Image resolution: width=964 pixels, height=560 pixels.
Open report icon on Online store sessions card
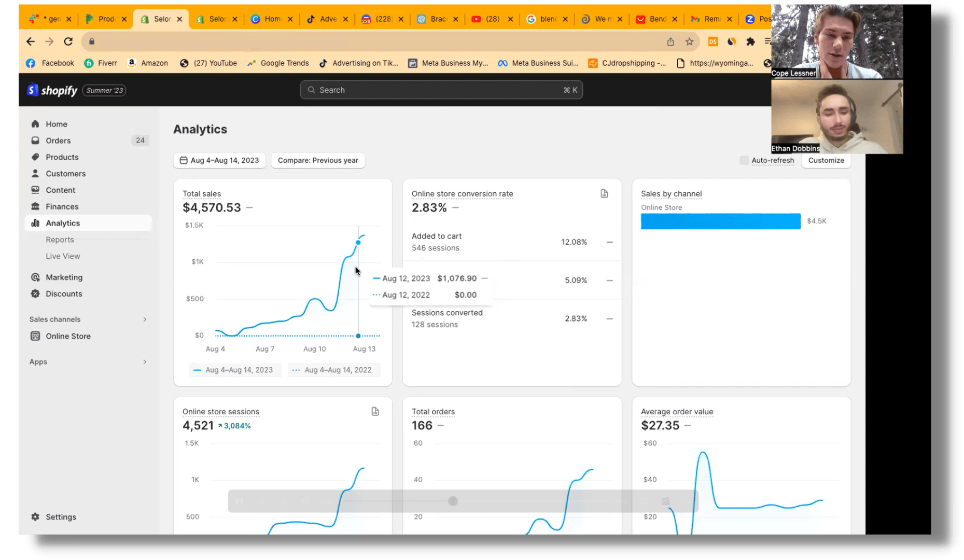click(375, 411)
